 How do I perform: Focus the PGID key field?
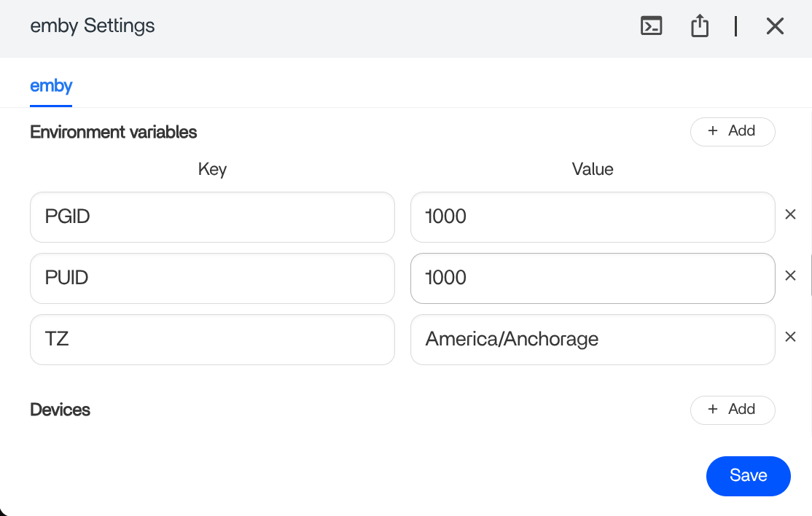click(x=212, y=217)
